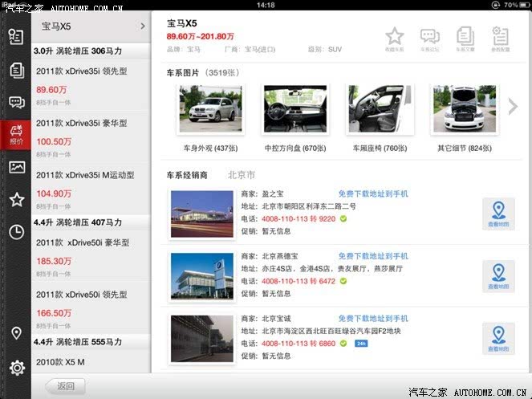Viewport: 532px width, 399px height.
Task: Tap the 返回 back button
Action: (x=66, y=386)
